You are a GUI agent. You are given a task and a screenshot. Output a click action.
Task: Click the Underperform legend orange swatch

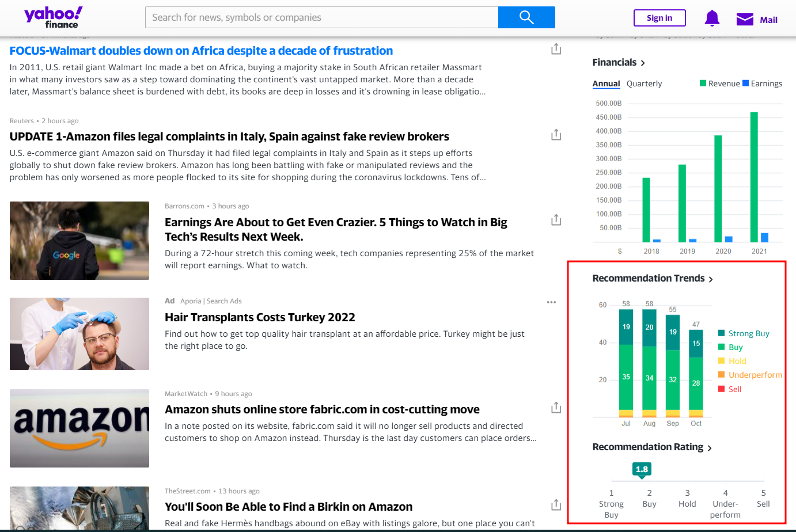pos(721,374)
